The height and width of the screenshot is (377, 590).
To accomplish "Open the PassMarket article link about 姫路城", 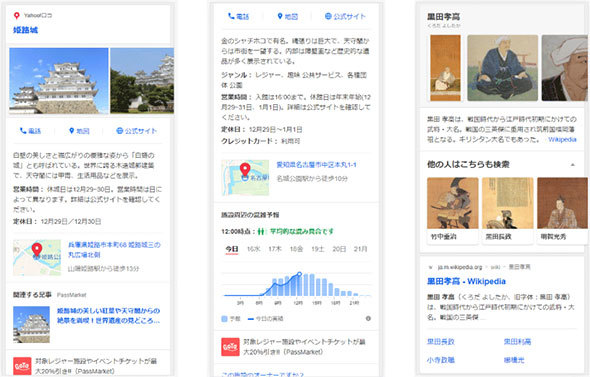I will click(x=108, y=316).
